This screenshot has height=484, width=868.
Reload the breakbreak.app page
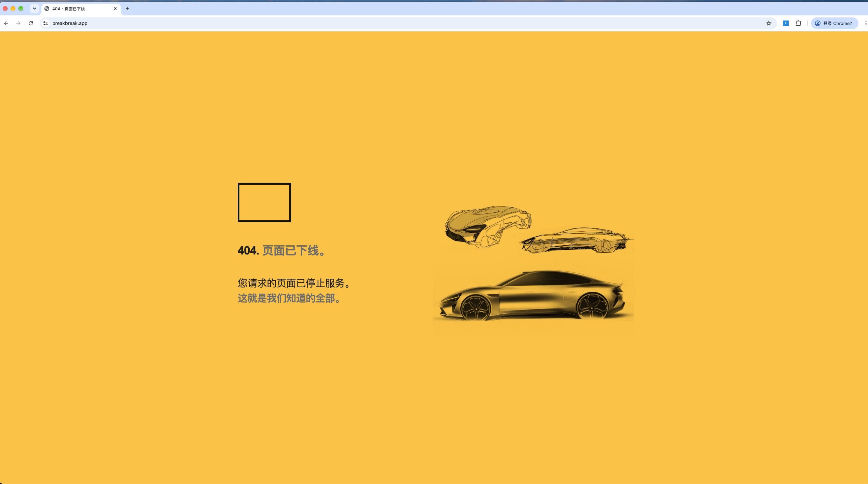click(x=31, y=23)
